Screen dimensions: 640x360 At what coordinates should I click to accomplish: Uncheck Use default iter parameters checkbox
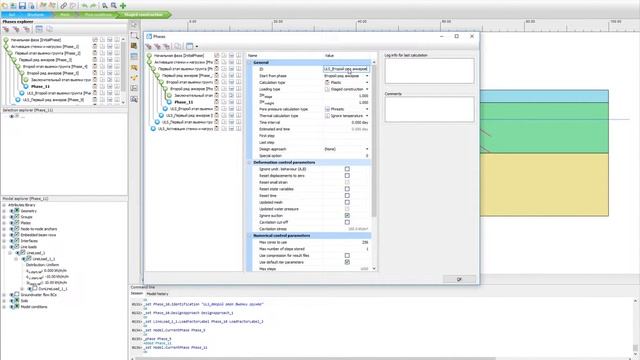click(347, 262)
